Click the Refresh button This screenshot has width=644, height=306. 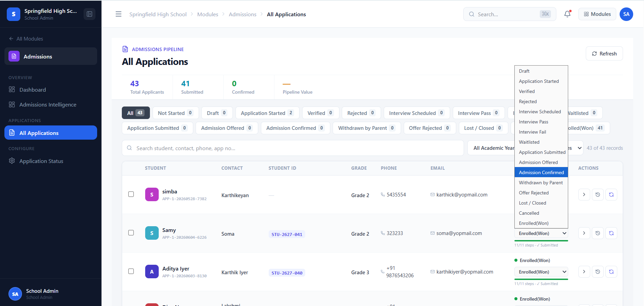coord(604,53)
